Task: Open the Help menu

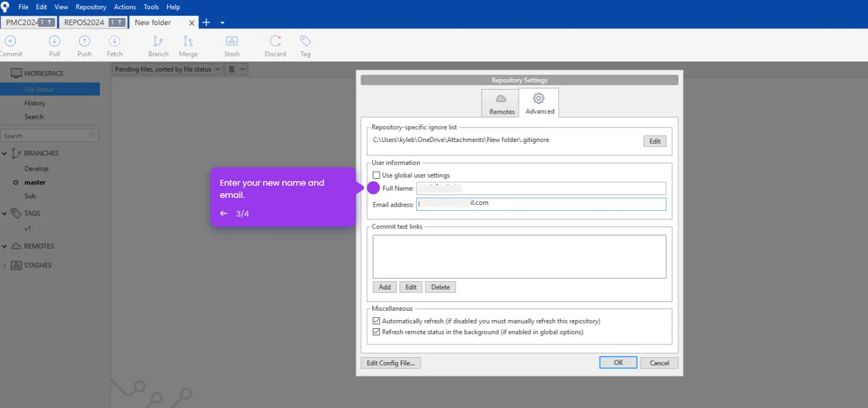Action: tap(173, 7)
